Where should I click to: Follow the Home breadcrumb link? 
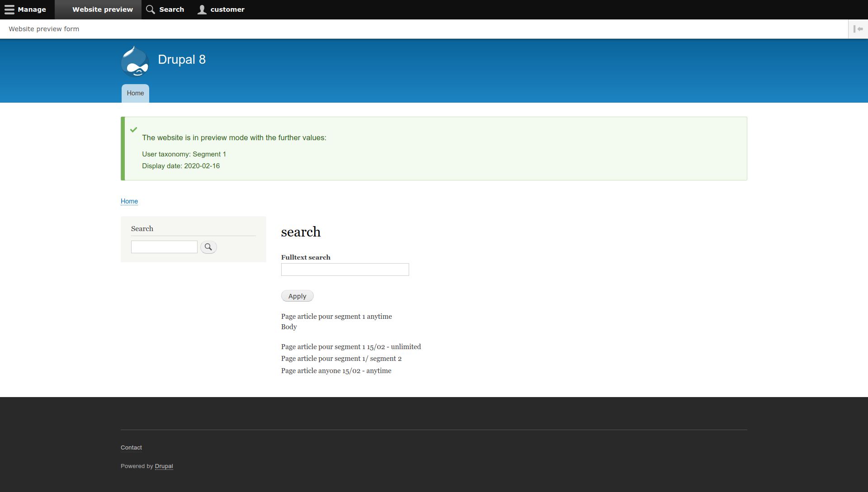click(x=129, y=201)
